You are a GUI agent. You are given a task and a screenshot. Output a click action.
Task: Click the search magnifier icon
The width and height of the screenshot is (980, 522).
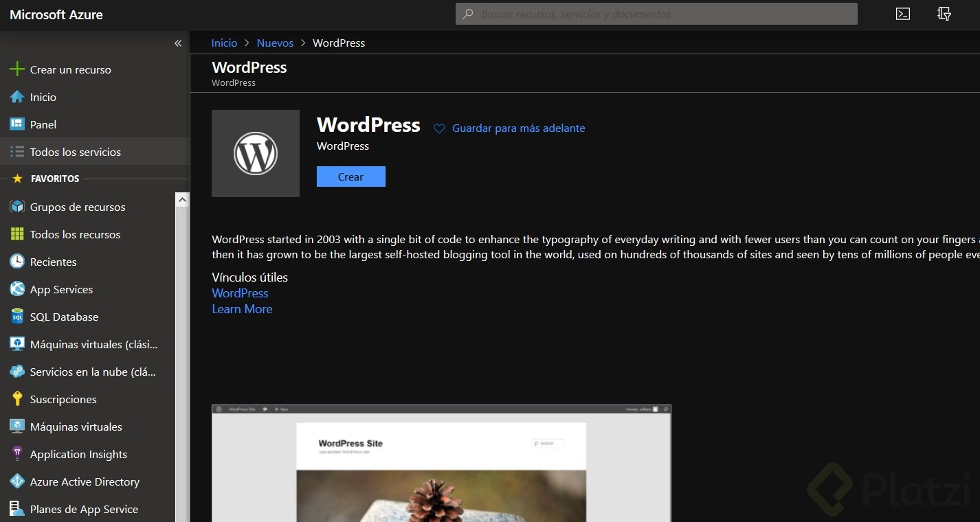468,14
